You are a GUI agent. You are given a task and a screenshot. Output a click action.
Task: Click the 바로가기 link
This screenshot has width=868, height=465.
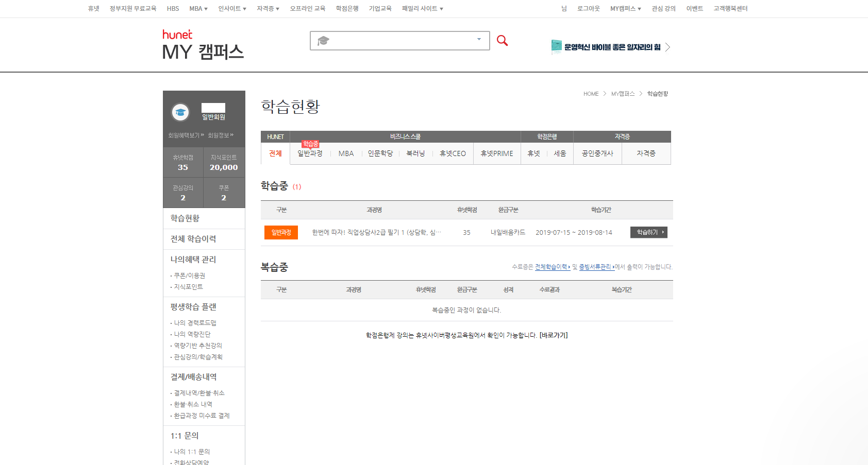[x=554, y=335]
